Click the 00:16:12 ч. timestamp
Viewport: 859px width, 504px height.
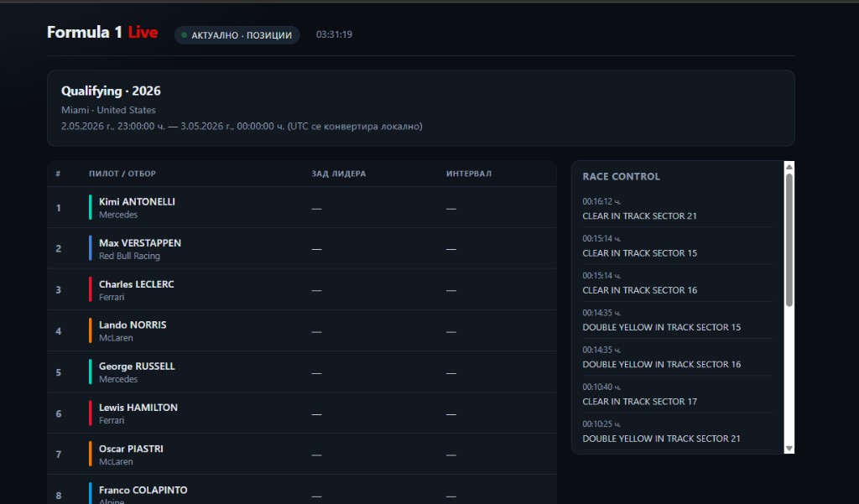pos(601,201)
